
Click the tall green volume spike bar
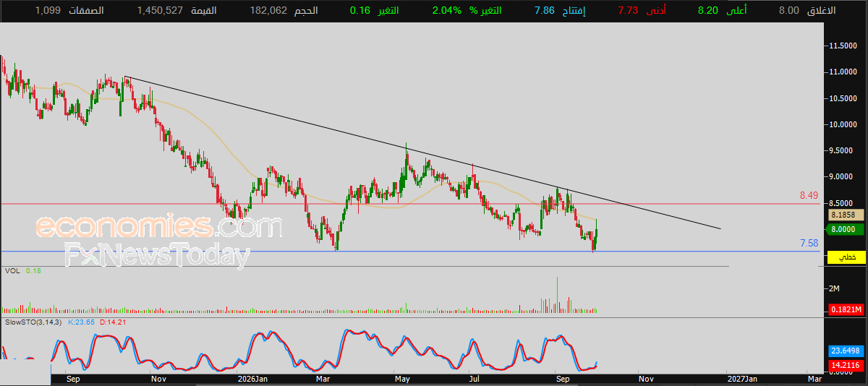[x=558, y=295]
